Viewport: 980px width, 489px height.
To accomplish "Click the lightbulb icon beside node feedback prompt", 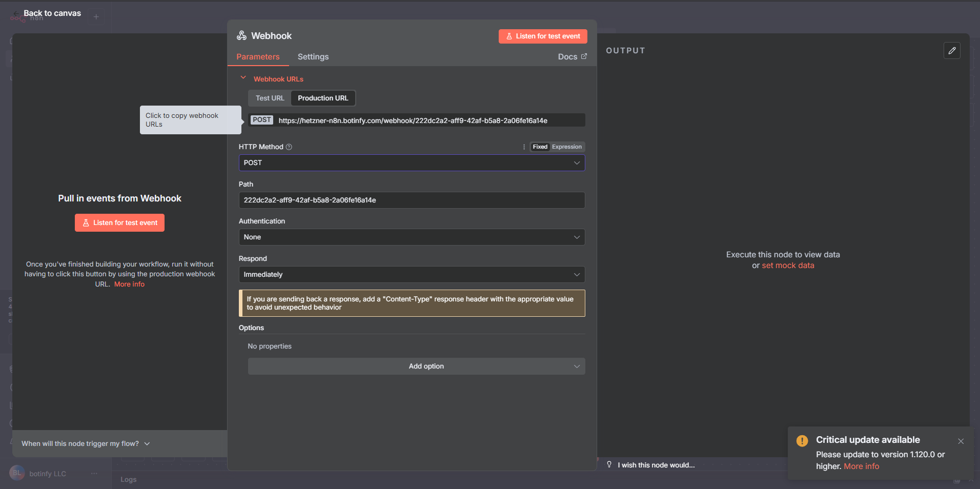I will click(608, 464).
